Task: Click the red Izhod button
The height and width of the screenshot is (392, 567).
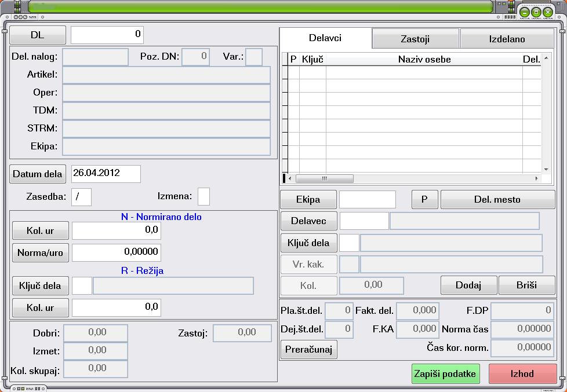Action: coord(522,373)
